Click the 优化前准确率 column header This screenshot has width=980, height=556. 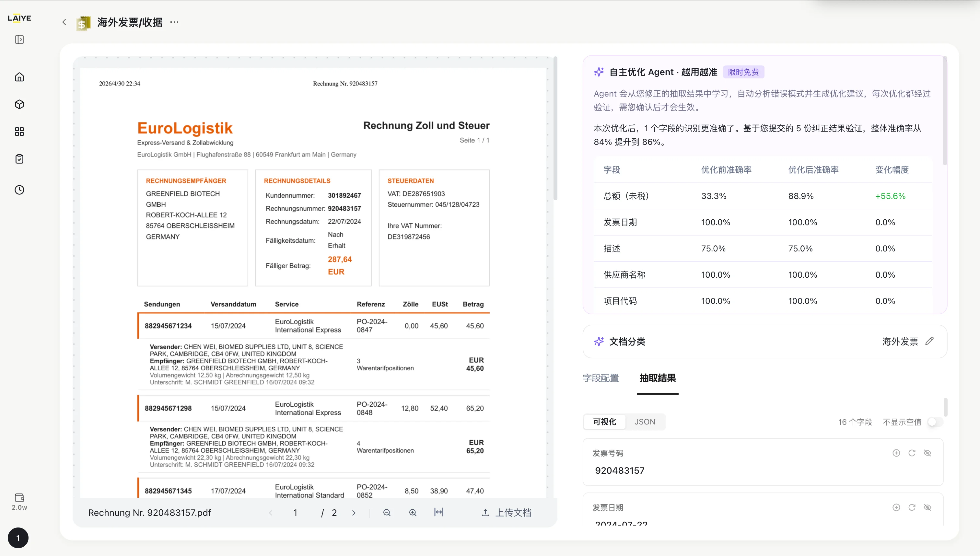tap(726, 169)
